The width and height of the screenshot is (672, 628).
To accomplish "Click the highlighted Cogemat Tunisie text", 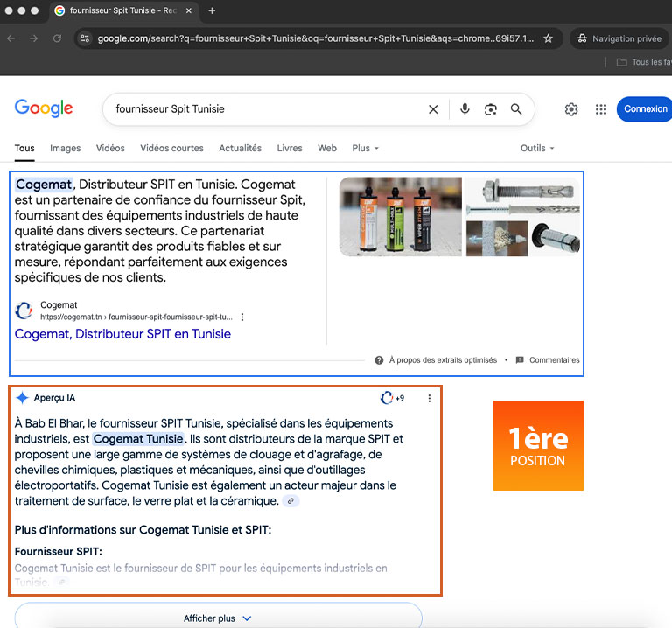I will (x=138, y=439).
